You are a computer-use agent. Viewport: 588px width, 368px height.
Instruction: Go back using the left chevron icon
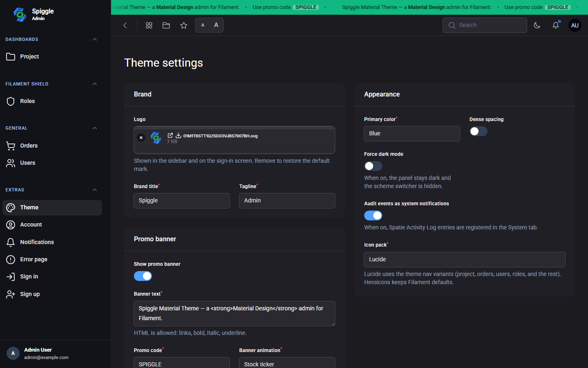125,25
